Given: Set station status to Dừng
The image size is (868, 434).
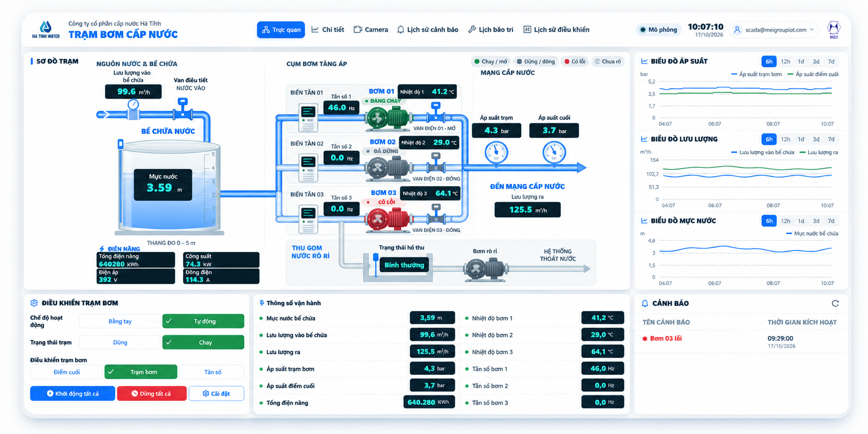Looking at the screenshot, I should coord(120,343).
